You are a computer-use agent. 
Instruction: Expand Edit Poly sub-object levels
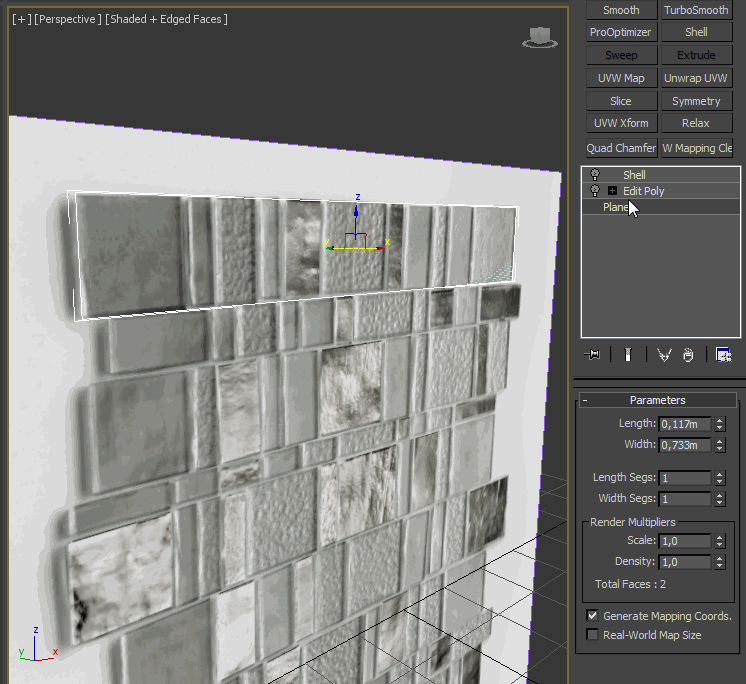[612, 191]
